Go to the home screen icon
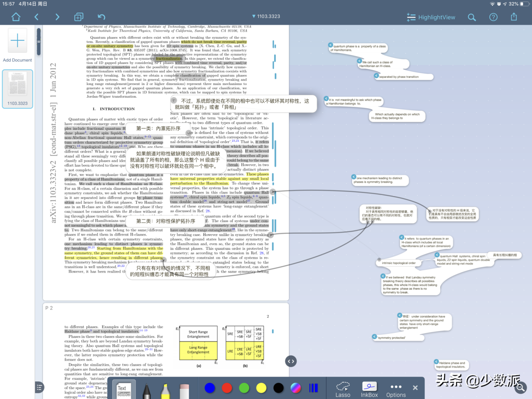The height and width of the screenshot is (399, 532). pos(16,17)
